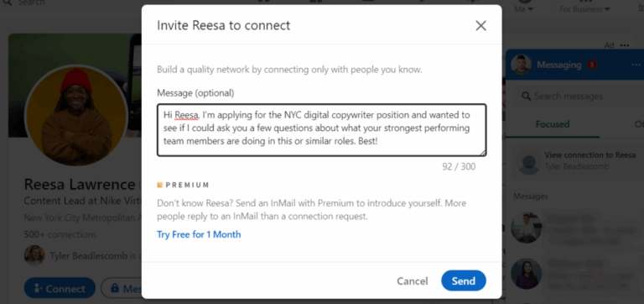Cancel the connection invite
Image resolution: width=644 pixels, height=304 pixels.
pyautogui.click(x=412, y=281)
